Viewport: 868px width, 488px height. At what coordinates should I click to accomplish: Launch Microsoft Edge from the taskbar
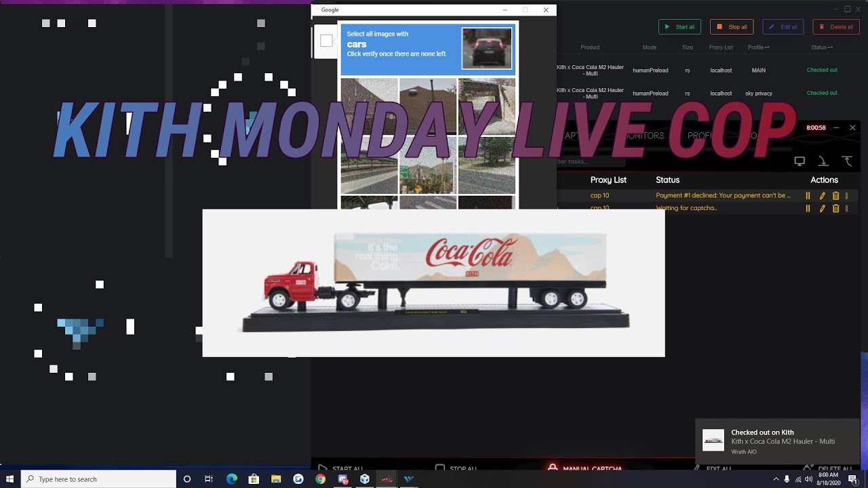pos(231,479)
